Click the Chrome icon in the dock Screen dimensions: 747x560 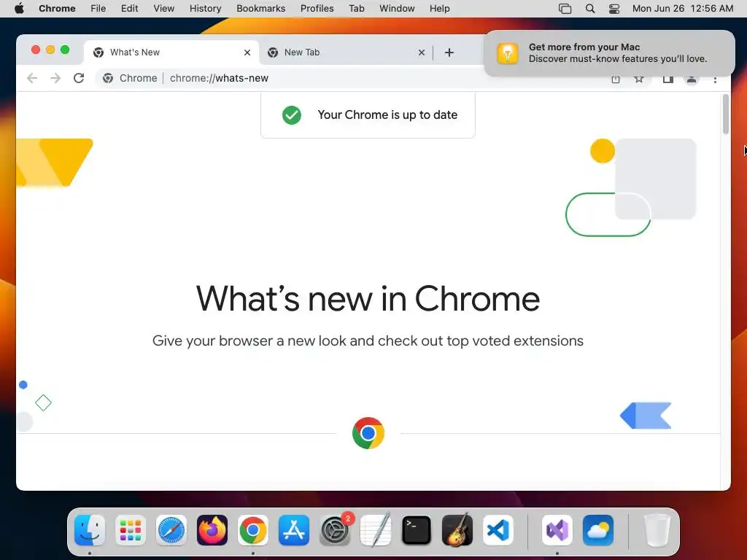point(253,530)
